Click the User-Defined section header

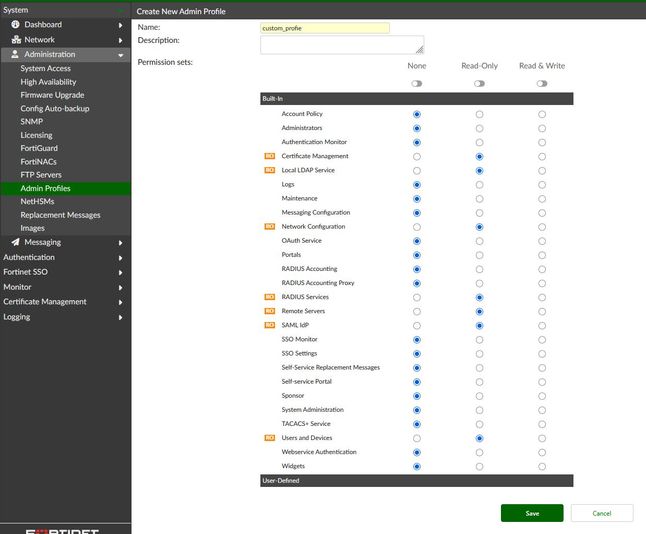coord(417,480)
